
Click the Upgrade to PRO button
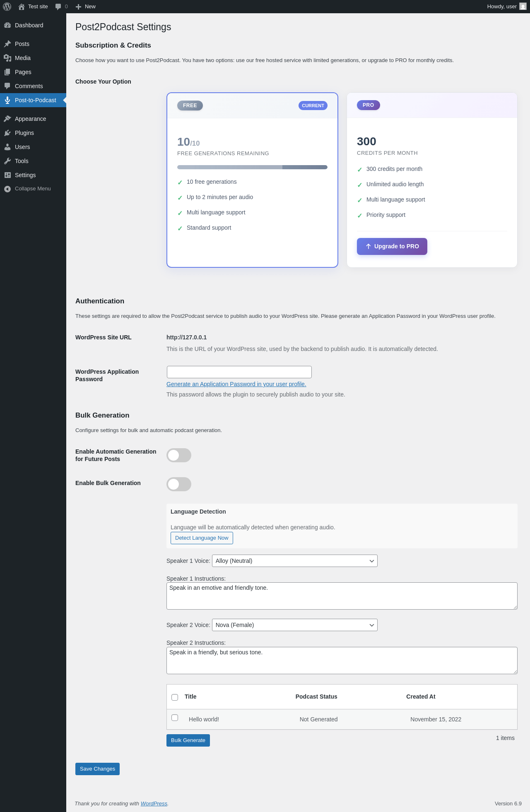click(x=392, y=246)
